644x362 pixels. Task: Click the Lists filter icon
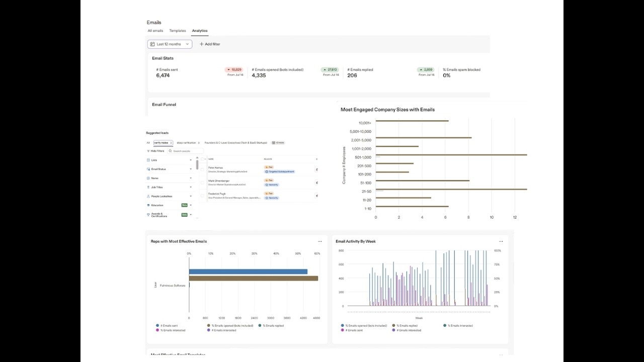pos(148,160)
